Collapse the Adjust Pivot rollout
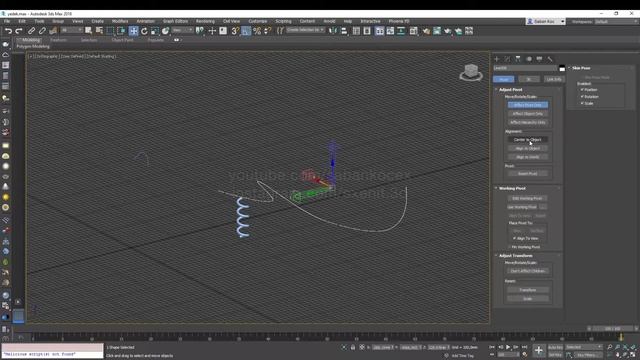 (510, 89)
